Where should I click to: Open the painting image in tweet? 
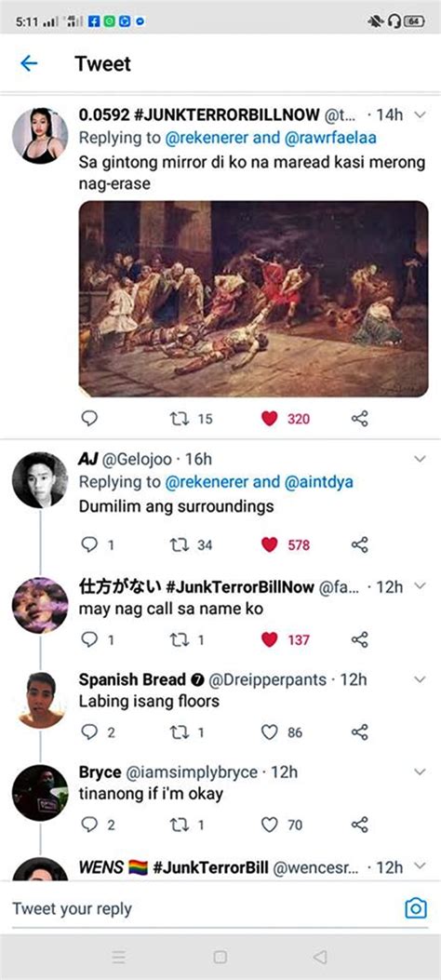(x=254, y=299)
